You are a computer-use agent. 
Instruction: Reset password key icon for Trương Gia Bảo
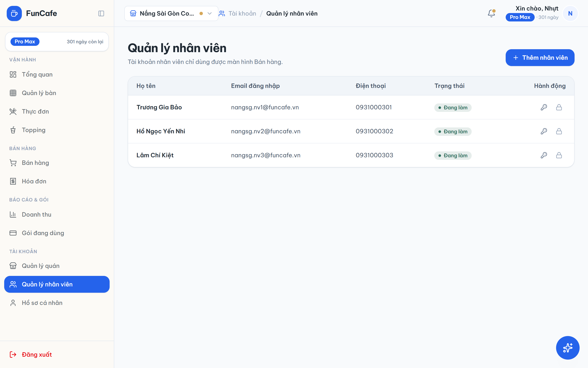[544, 107]
